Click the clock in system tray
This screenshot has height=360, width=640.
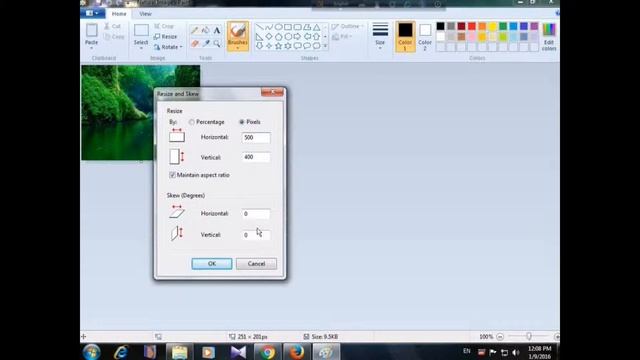[540, 352]
